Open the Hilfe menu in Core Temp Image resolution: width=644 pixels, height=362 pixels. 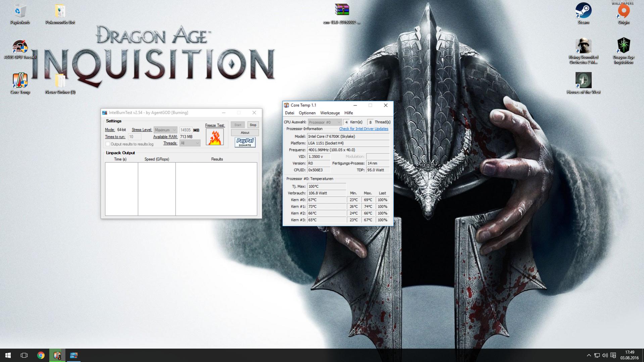coord(349,113)
